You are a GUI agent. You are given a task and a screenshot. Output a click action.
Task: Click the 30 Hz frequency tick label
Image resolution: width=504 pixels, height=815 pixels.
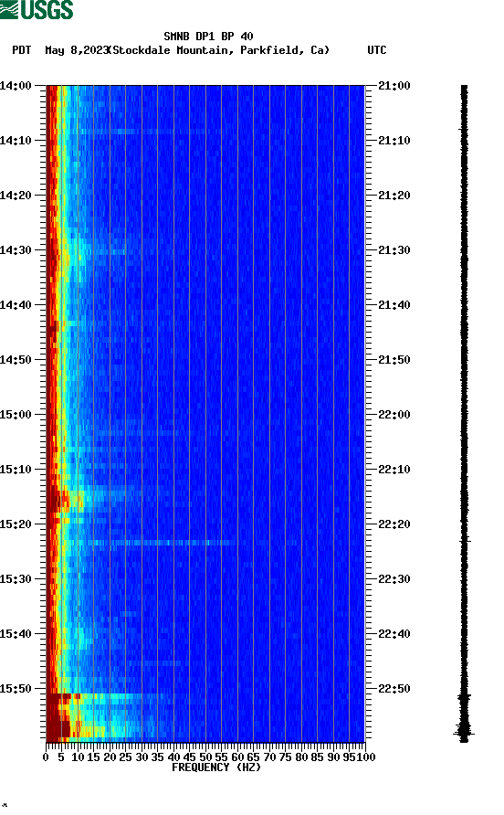coord(142,757)
